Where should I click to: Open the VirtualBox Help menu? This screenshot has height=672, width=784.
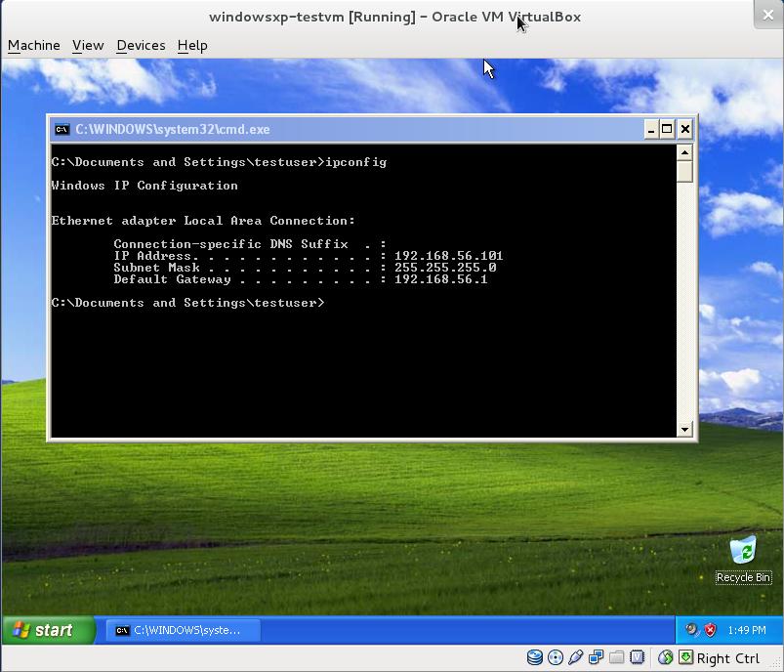(x=192, y=45)
